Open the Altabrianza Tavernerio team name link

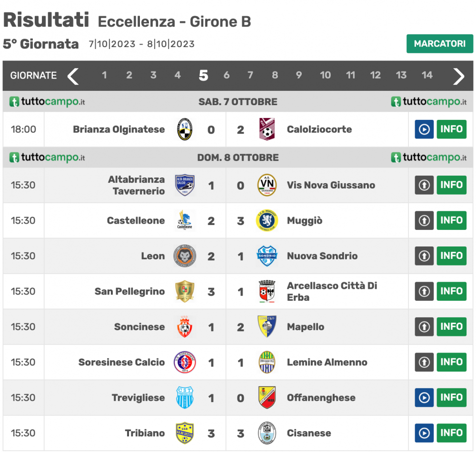click(x=136, y=185)
